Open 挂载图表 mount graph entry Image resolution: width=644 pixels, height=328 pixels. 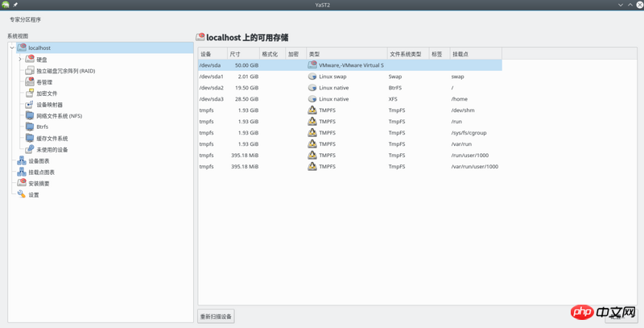tap(42, 172)
